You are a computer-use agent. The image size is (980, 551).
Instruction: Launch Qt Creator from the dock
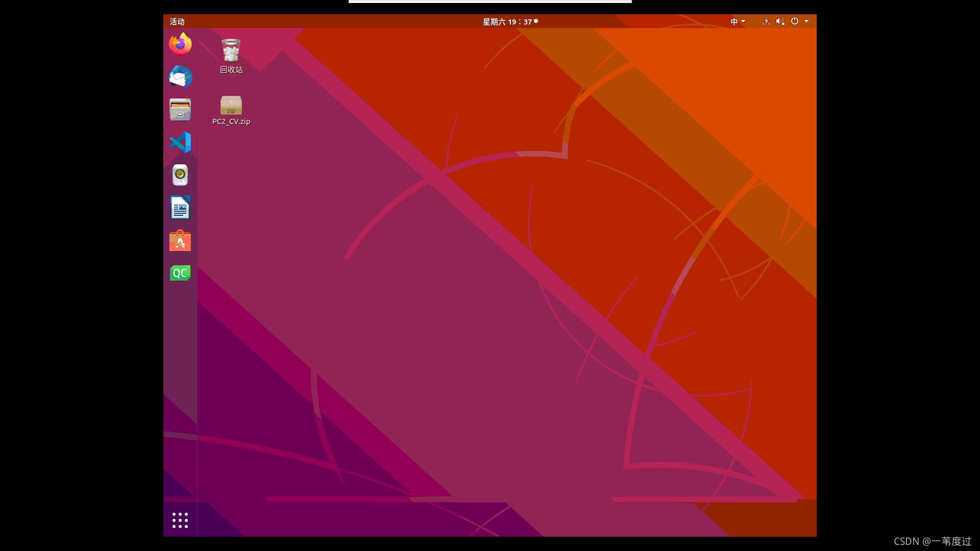click(180, 273)
